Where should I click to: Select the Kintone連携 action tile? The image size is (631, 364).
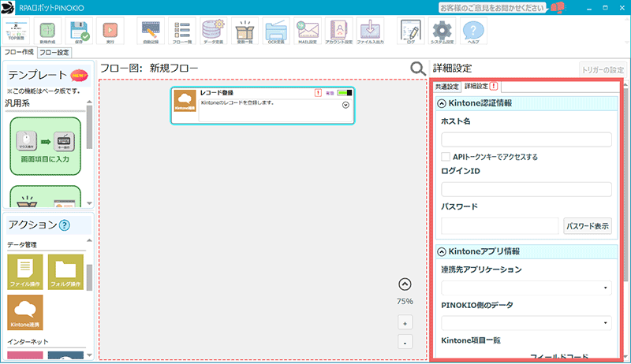point(25,312)
